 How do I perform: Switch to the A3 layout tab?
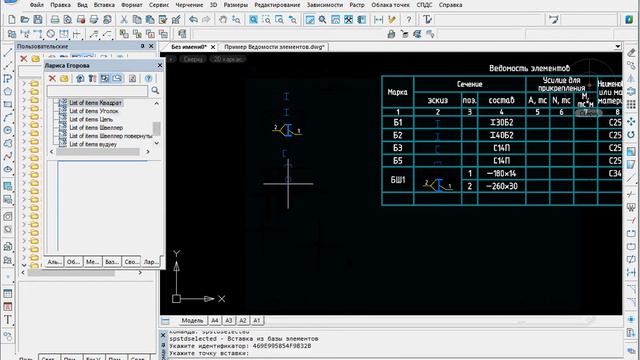click(229, 320)
